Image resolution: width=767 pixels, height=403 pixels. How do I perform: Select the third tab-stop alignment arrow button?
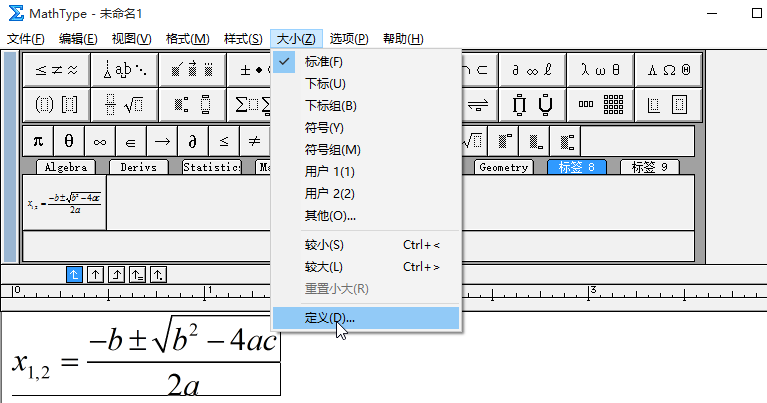[x=116, y=275]
